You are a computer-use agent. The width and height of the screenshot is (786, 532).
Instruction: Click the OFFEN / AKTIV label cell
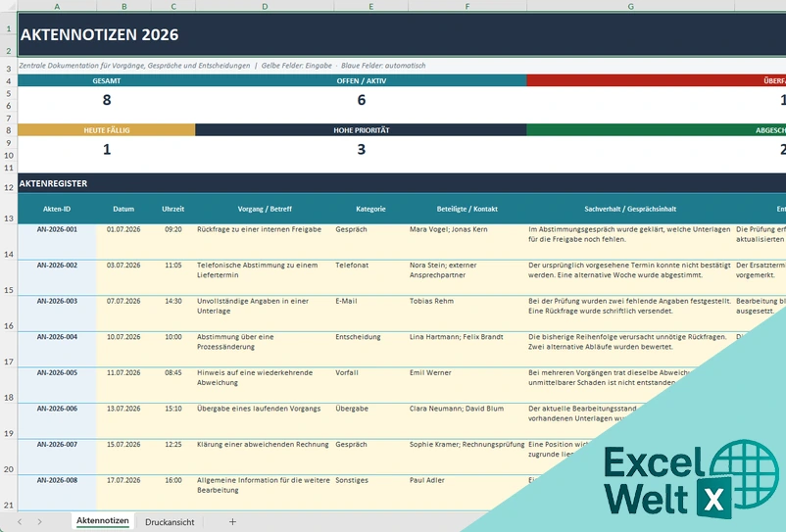pos(361,80)
